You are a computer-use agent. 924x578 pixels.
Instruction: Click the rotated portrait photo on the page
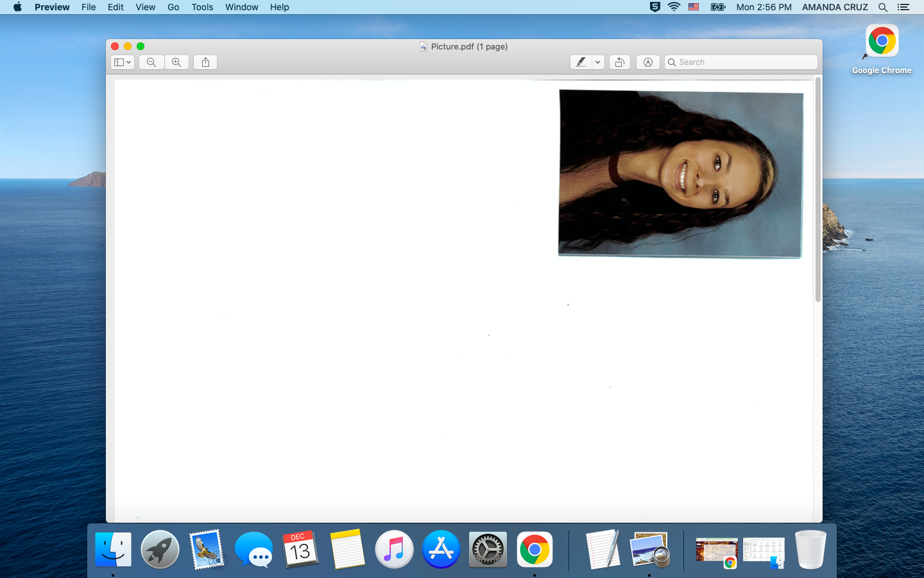[x=680, y=173]
